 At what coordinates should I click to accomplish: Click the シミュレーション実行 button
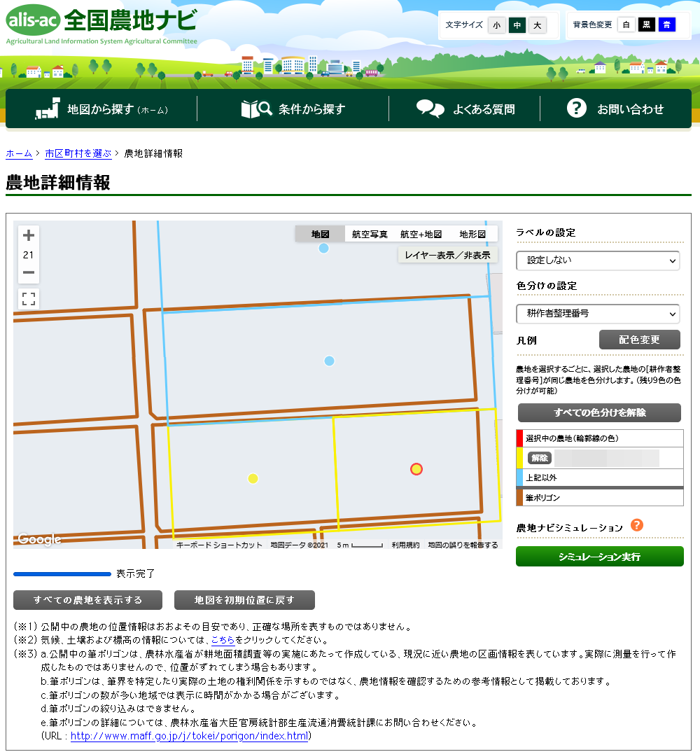[x=599, y=557]
